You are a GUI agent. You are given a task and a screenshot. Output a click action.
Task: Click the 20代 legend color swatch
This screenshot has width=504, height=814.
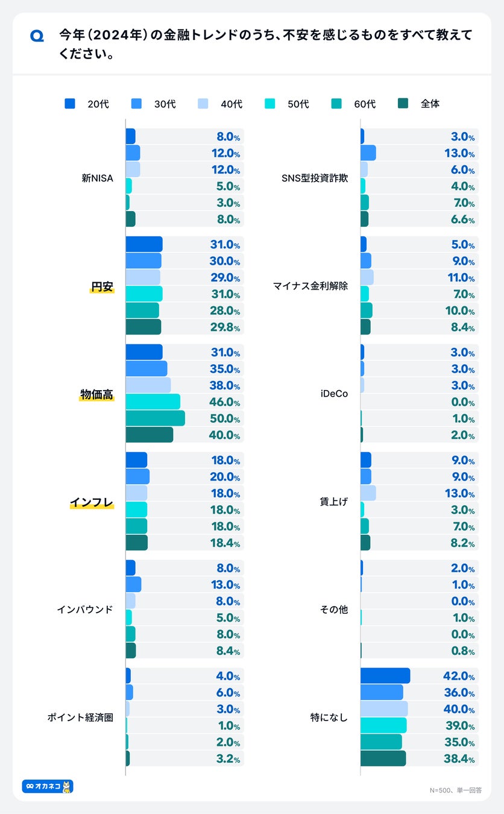pyautogui.click(x=70, y=104)
